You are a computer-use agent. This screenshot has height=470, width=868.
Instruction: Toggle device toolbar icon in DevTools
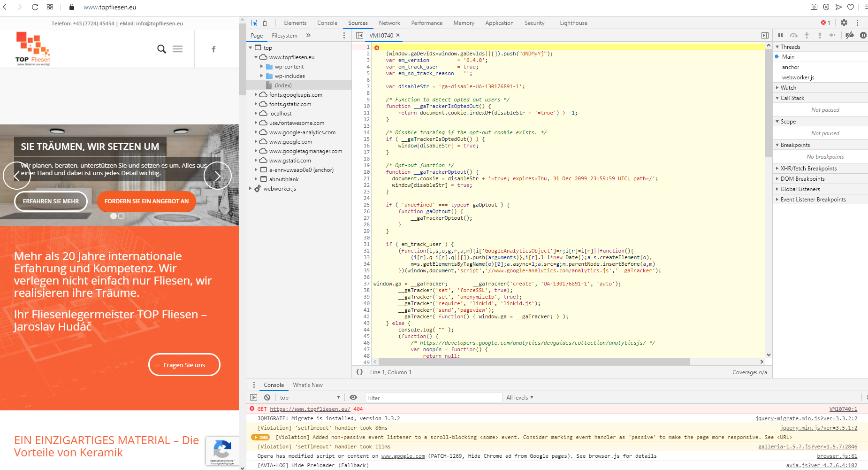(x=266, y=23)
